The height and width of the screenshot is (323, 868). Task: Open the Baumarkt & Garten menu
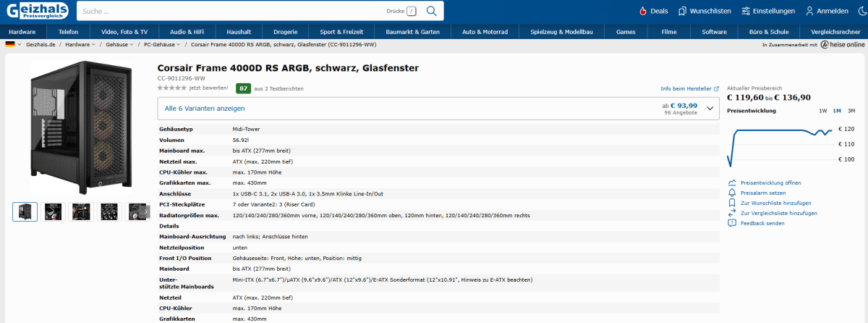click(x=413, y=32)
